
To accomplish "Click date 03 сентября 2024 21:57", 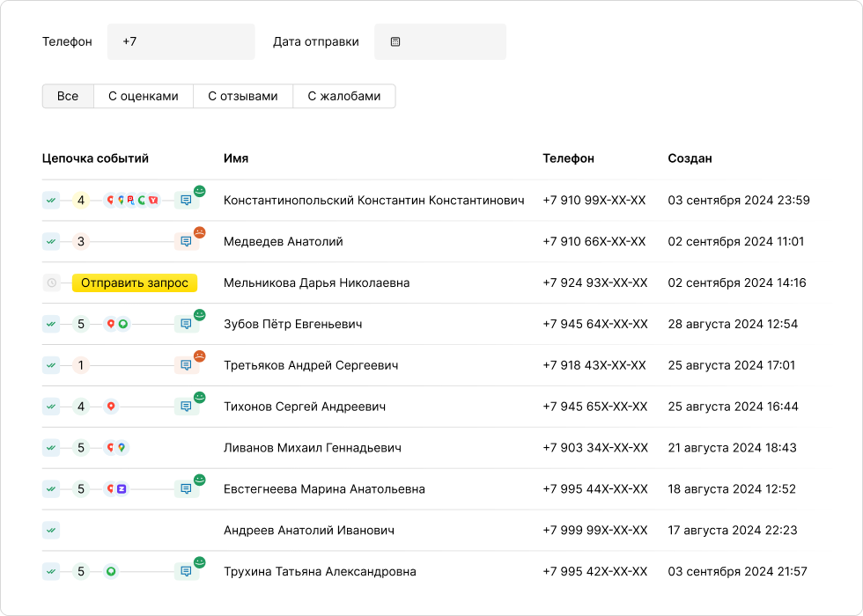I will click(x=738, y=571).
